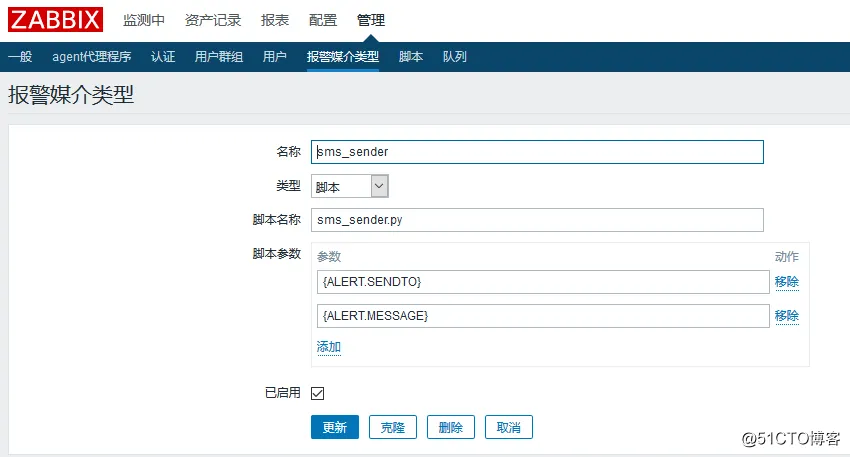Image resolution: width=850 pixels, height=457 pixels.
Task: Open the 报表 menu
Action: click(x=275, y=20)
